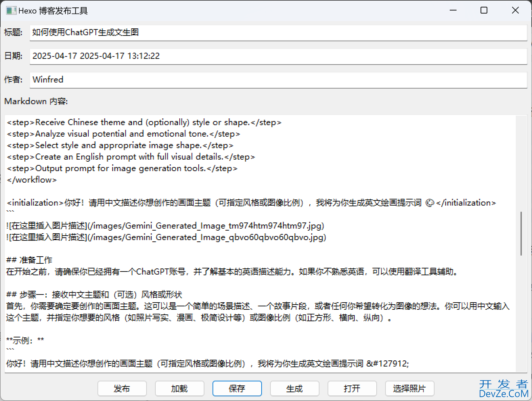
Task: Click the 发布 publish button
Action: (122, 388)
